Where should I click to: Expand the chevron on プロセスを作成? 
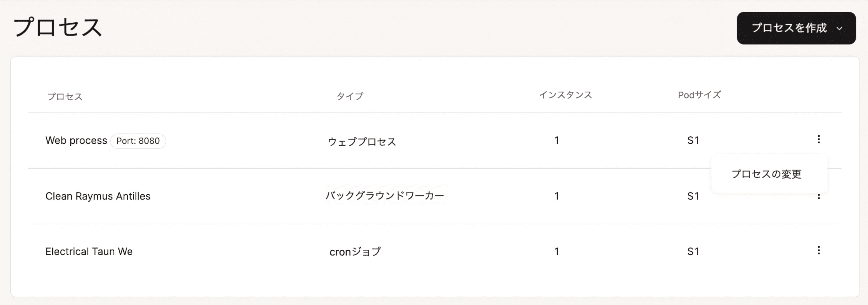(839, 28)
